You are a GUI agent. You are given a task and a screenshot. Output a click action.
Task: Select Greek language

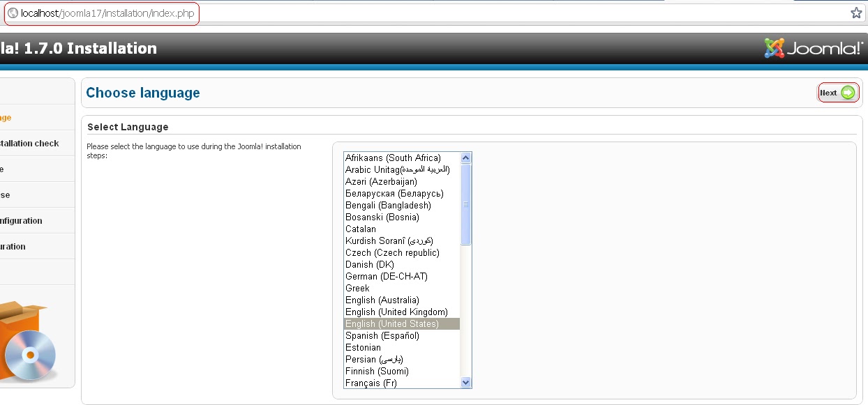[402, 289]
